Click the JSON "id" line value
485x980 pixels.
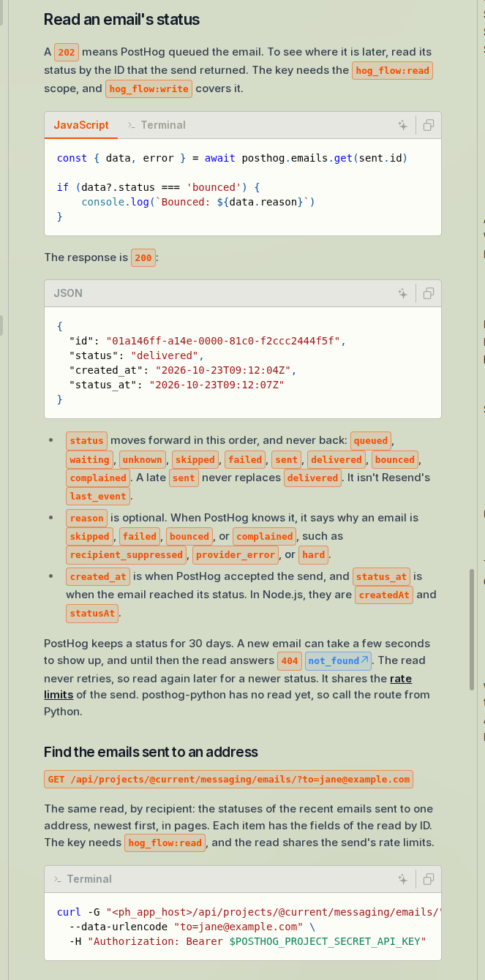pos(225,341)
